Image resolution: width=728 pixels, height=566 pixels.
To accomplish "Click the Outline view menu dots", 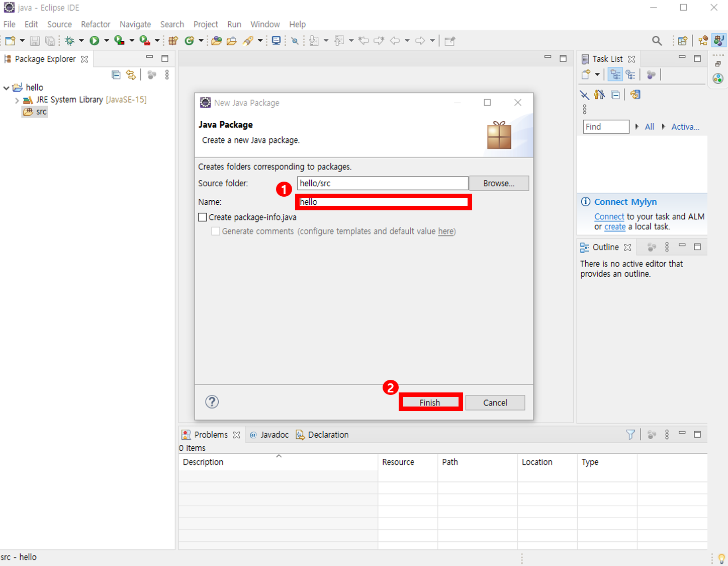I will coord(667,247).
